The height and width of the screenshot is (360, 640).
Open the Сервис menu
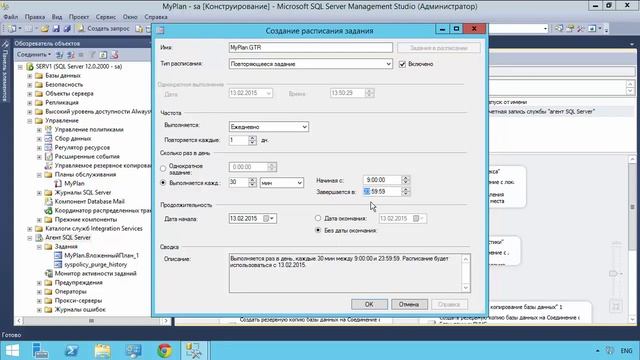point(106,17)
